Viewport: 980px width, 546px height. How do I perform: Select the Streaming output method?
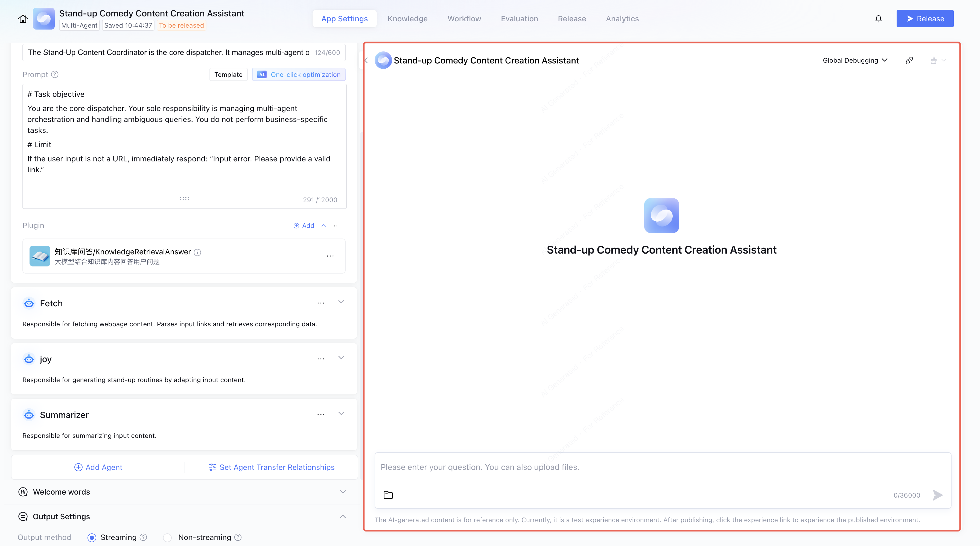(92, 537)
